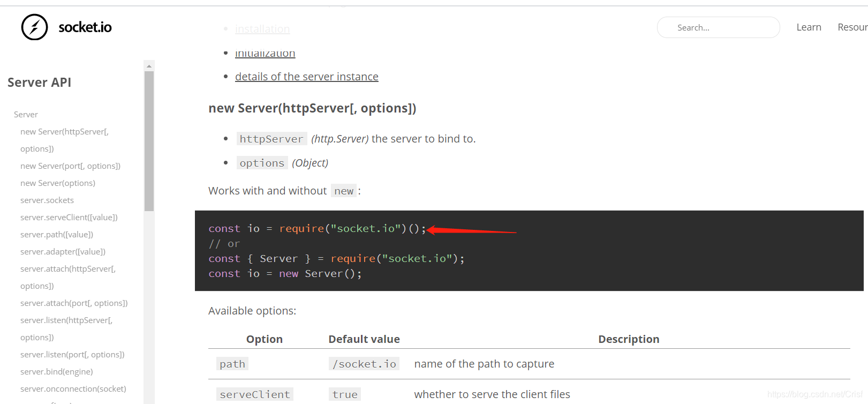Follow the installation link
This screenshot has height=404, width=868.
(x=262, y=29)
